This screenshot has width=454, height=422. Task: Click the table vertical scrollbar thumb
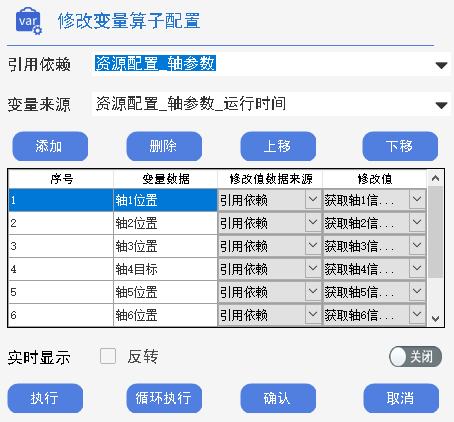pyautogui.click(x=435, y=232)
